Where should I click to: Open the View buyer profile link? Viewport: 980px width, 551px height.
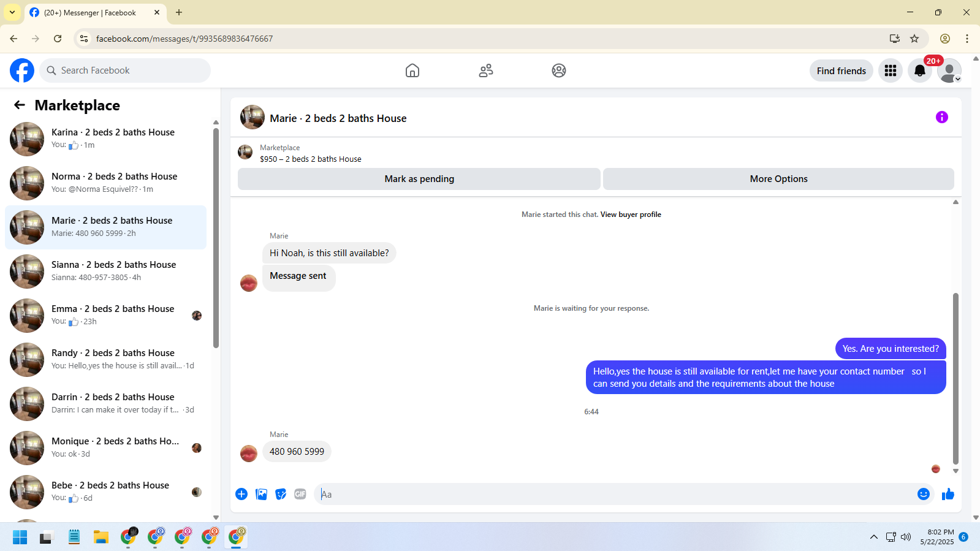tap(631, 215)
